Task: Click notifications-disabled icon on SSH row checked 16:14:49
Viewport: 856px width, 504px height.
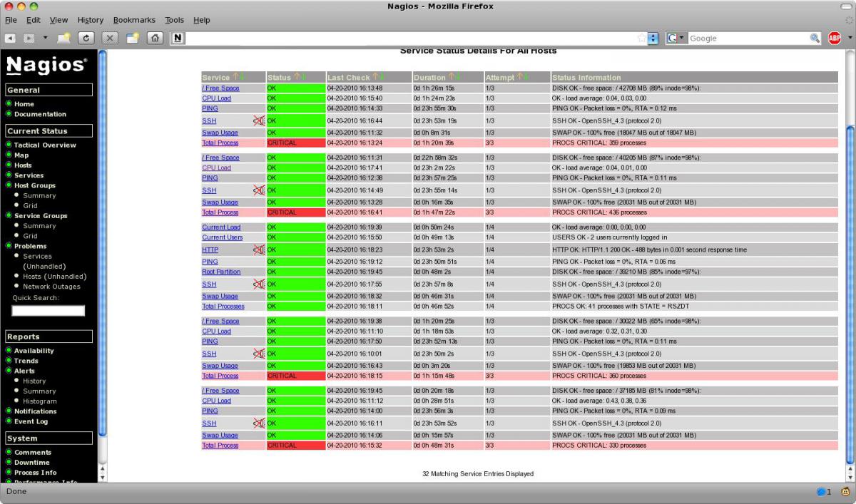Action: point(259,190)
